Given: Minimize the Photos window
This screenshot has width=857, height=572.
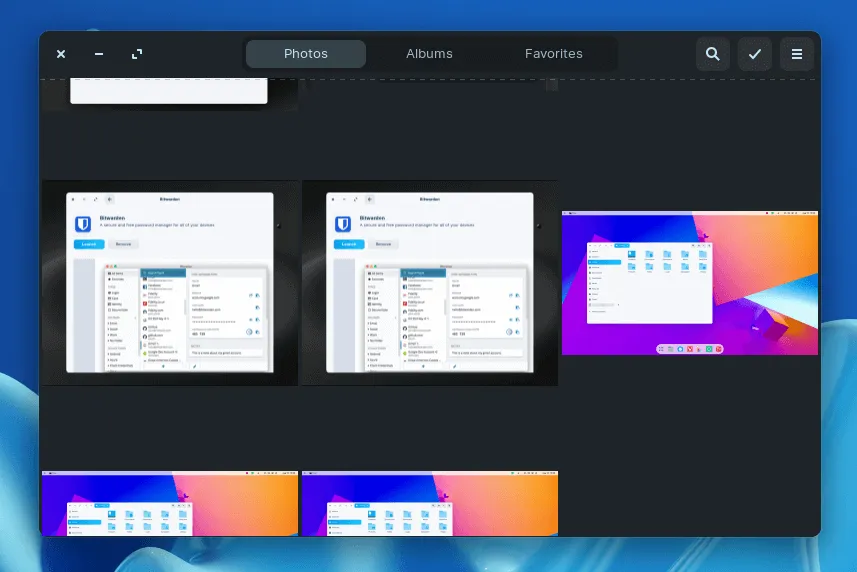Looking at the screenshot, I should pyautogui.click(x=99, y=54).
